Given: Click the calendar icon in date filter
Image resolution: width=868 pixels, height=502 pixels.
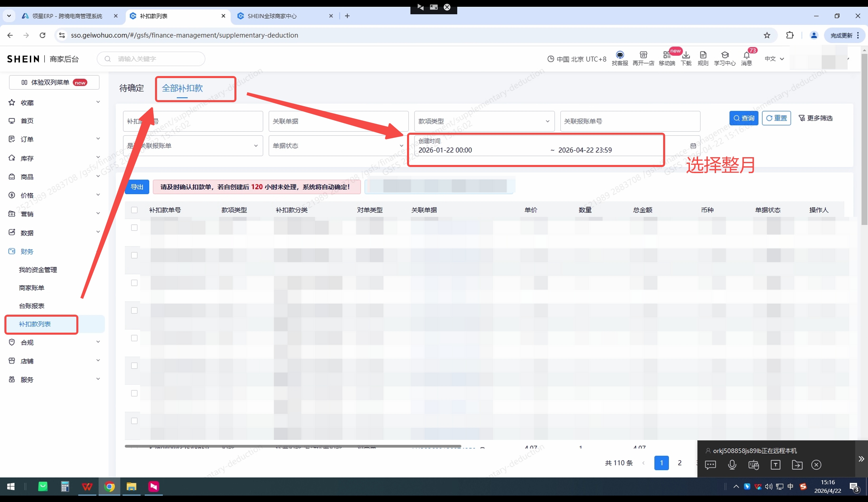Looking at the screenshot, I should coord(693,146).
